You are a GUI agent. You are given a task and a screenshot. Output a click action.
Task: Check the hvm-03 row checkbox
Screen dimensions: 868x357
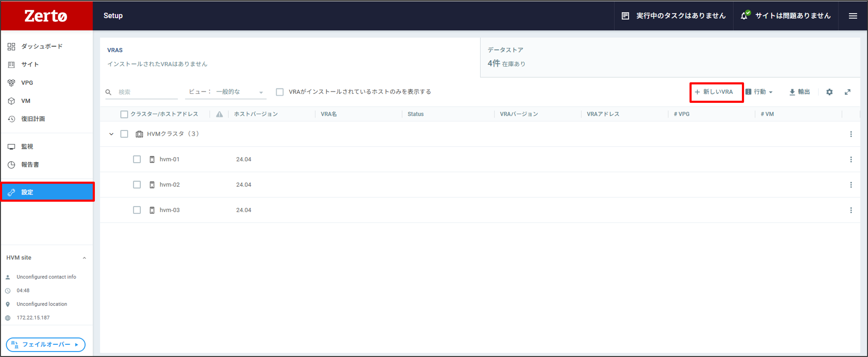pyautogui.click(x=137, y=210)
